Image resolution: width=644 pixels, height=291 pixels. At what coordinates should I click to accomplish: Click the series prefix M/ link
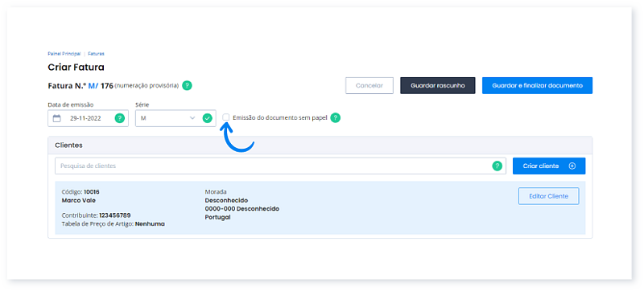(x=93, y=86)
